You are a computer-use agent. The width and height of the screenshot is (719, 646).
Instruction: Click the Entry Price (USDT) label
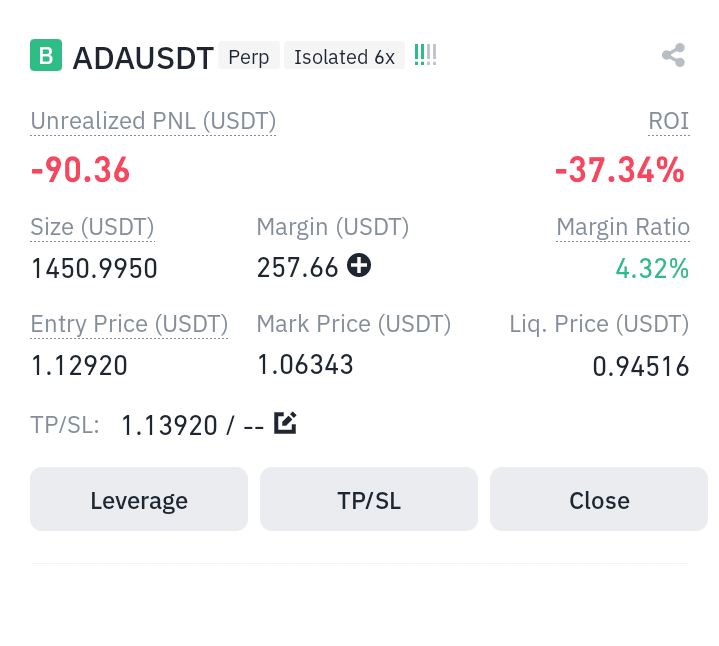click(x=129, y=325)
